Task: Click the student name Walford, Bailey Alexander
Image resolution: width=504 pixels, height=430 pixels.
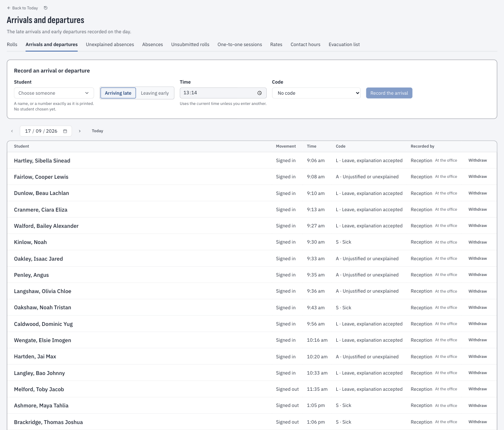Action: pyautogui.click(x=46, y=226)
